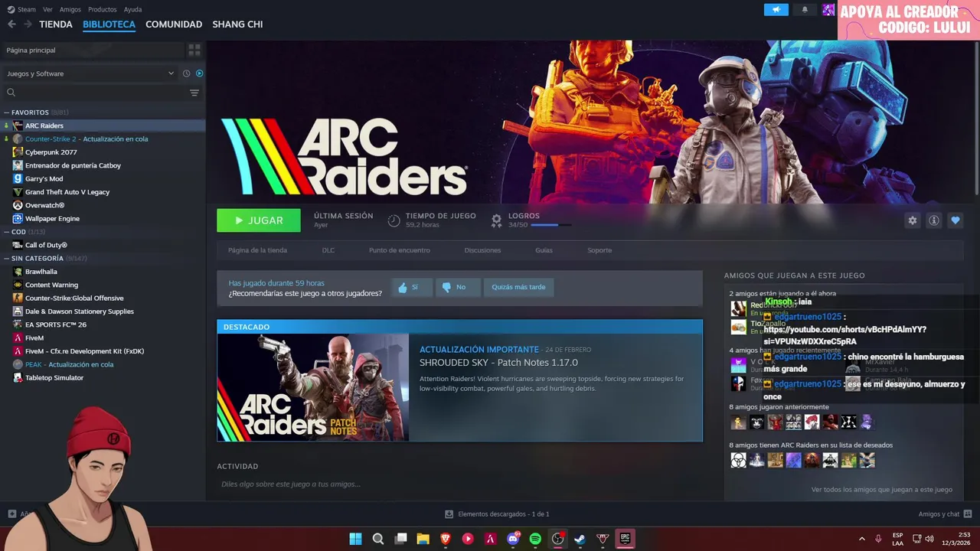Open downloads manager Elementos descargados

[x=497, y=514]
